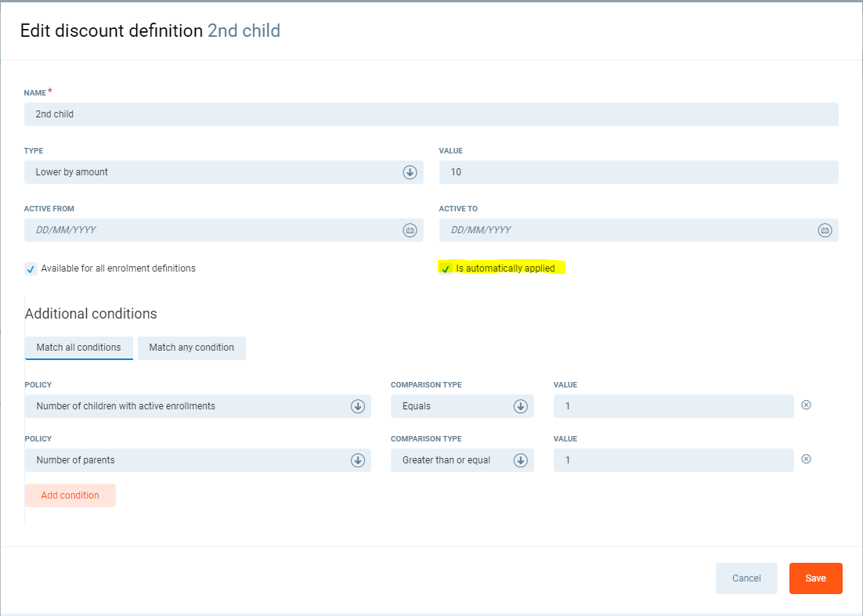Screen dimensions: 863x616
Task: Cancel editing the discount
Action: tap(746, 578)
